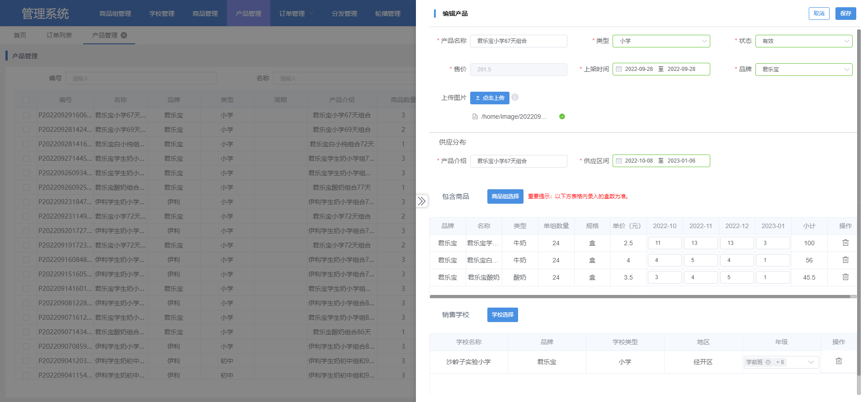Edit 2022-11 quantity 5 for 君乐宝白 row

click(701, 260)
